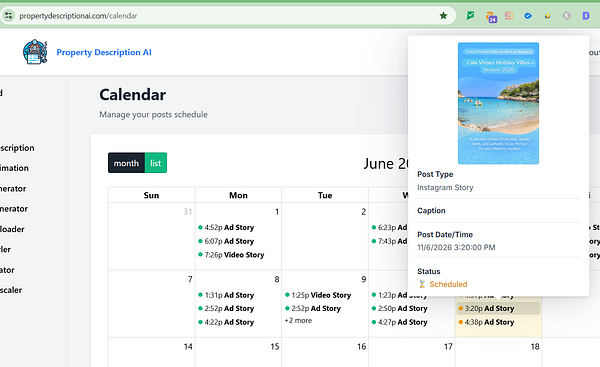Open the Property Description AI home link

[x=104, y=52]
